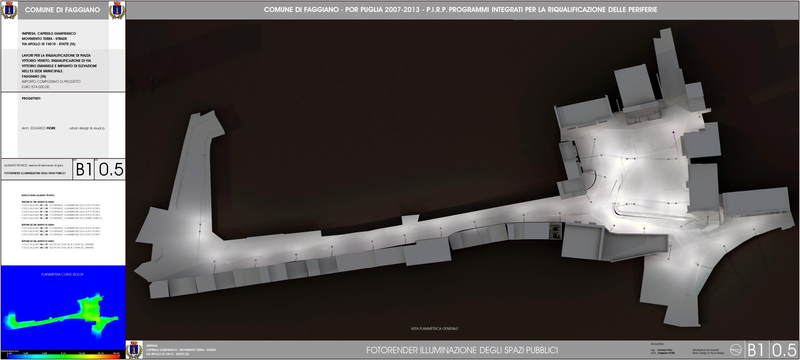Viewport: 800px width, 360px height.
Task: Click the top-left Faggiano coat of arms
Action: pos(9,10)
